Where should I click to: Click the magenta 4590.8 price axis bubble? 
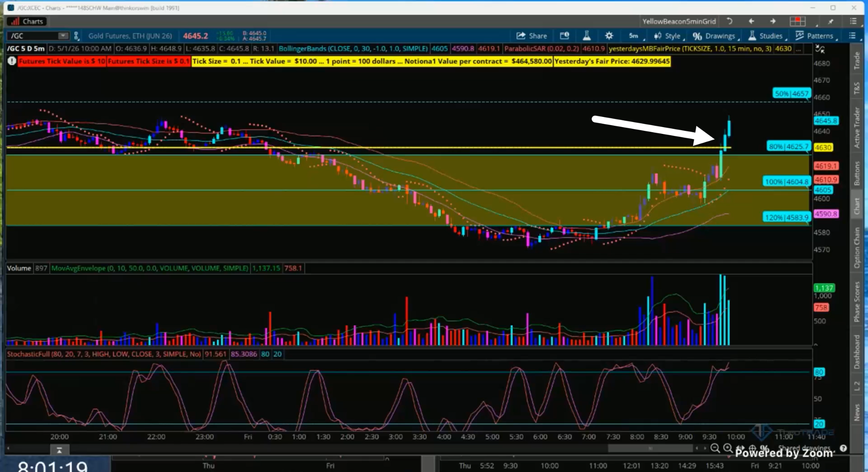click(x=826, y=214)
